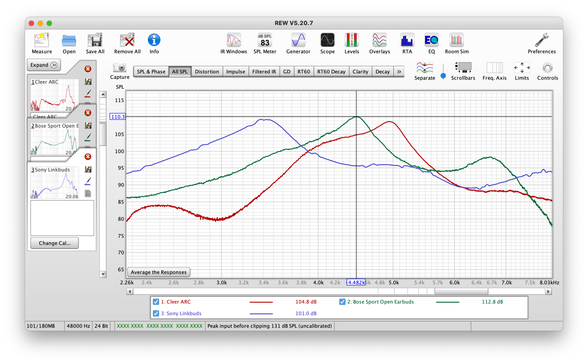Uncheck Bose Sport Open Earbuds checkbox
The height and width of the screenshot is (364, 588).
[x=342, y=302]
